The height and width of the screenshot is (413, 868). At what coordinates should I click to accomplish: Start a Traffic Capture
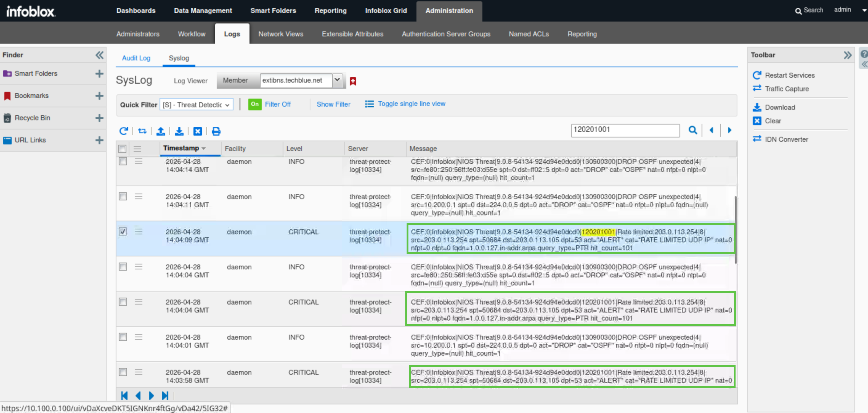coord(787,89)
